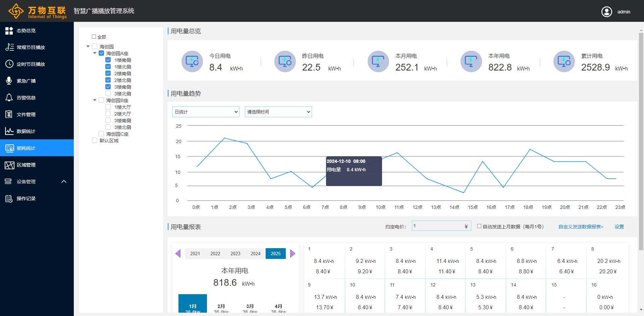
Task: Click the 数据统计 chart icon
Action: point(9,131)
